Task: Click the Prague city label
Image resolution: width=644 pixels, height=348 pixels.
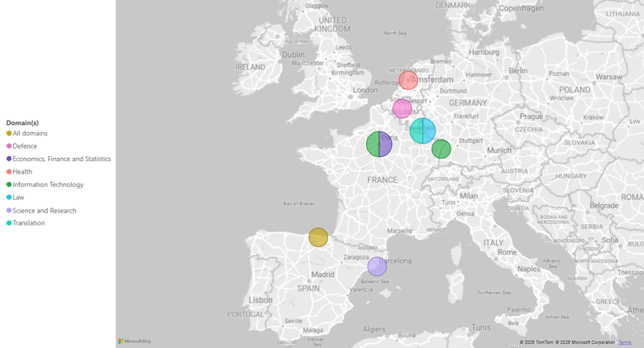Action: [531, 117]
